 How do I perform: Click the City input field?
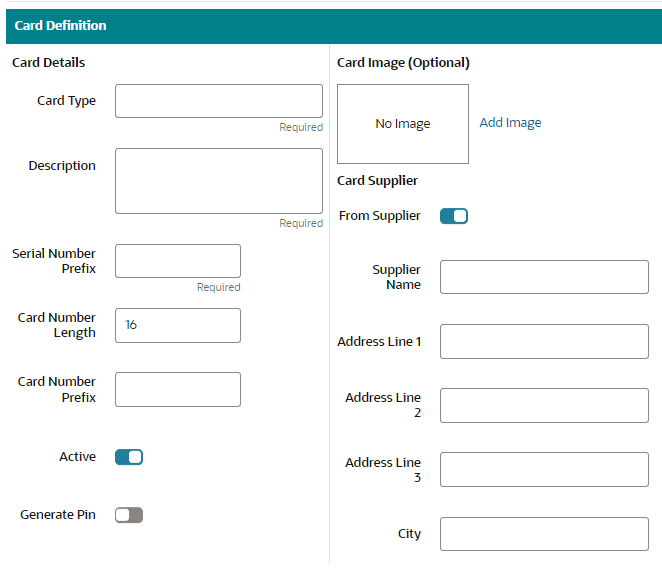pyautogui.click(x=544, y=534)
